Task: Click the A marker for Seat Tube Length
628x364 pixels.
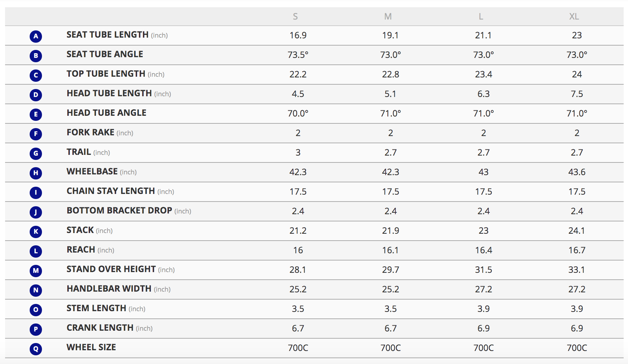Action: pos(36,36)
